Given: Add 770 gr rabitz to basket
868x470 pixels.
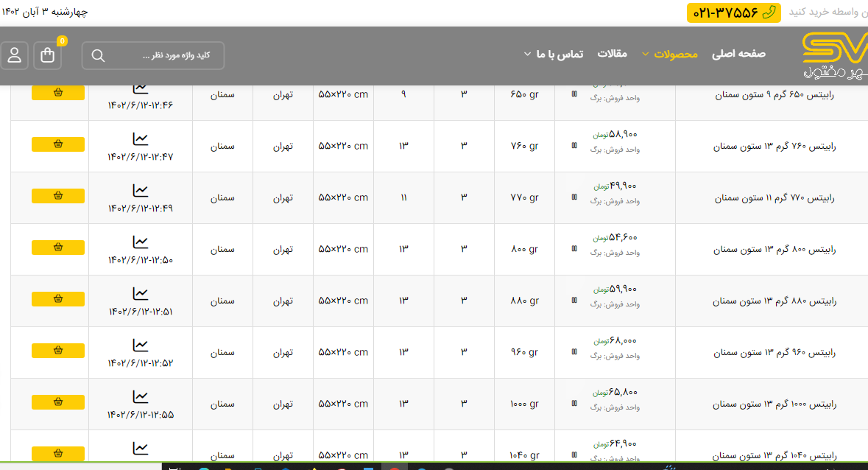Looking at the screenshot, I should point(58,196).
